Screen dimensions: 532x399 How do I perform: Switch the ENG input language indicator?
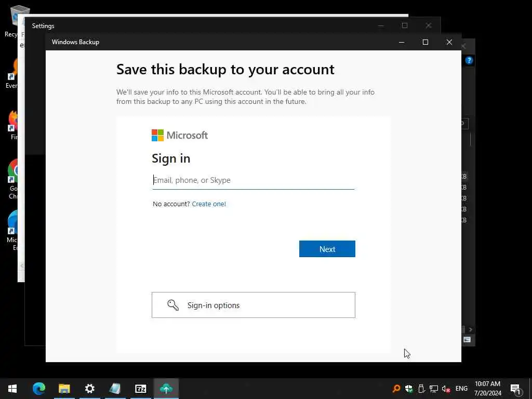pyautogui.click(x=461, y=389)
